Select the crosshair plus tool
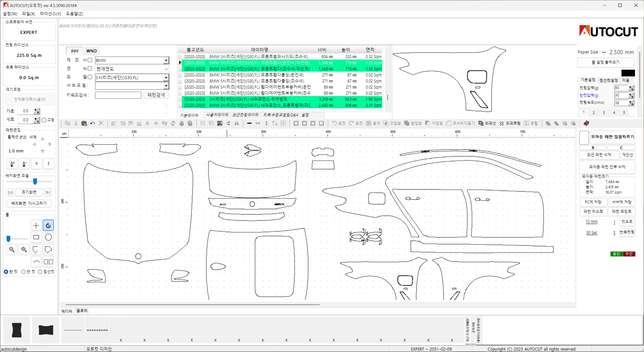Image resolution: width=644 pixels, height=352 pixels. point(36,225)
